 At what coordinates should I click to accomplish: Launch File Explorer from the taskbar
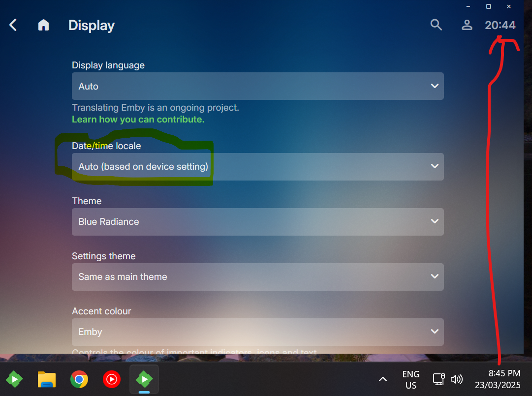coord(46,379)
